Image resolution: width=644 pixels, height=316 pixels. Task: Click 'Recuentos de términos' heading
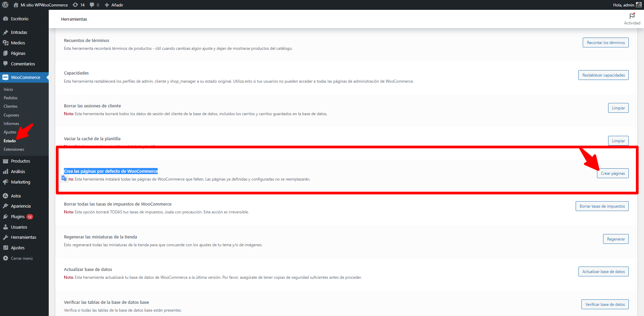pos(87,40)
